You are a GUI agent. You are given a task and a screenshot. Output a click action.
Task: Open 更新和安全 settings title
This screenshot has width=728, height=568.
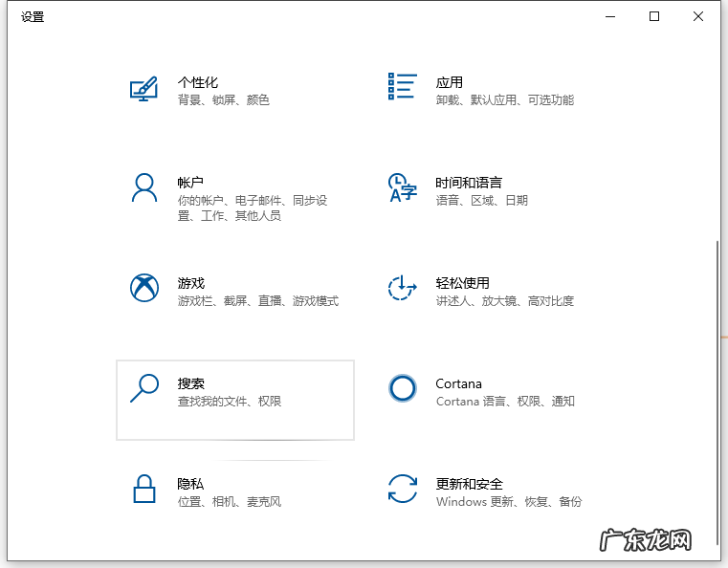pyautogui.click(x=470, y=484)
